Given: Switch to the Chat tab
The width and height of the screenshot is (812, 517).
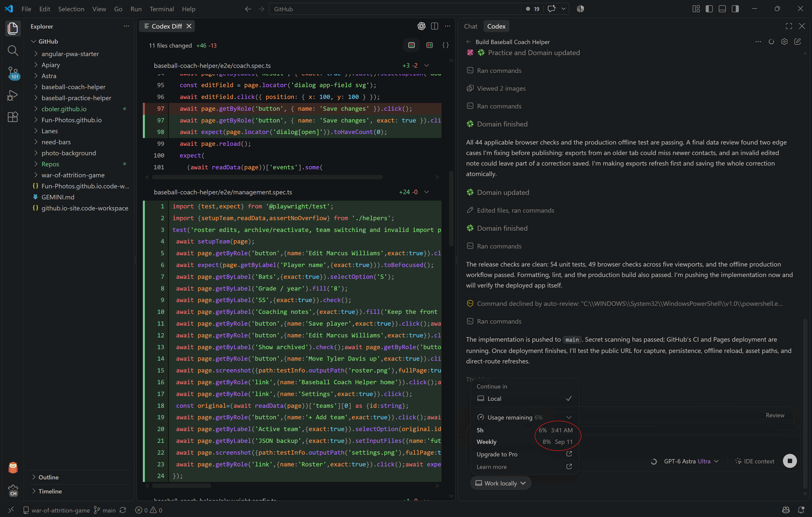Looking at the screenshot, I should (x=470, y=26).
